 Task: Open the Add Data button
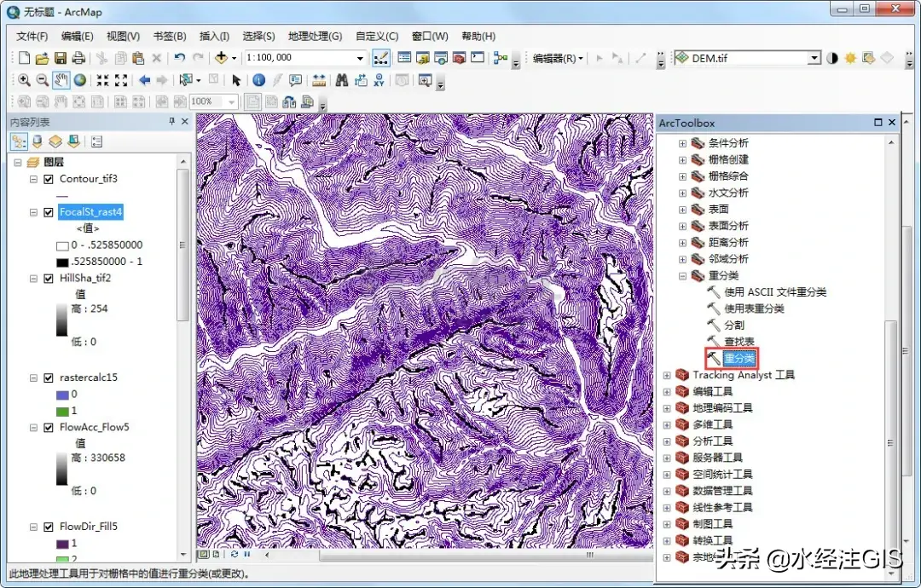click(x=221, y=58)
